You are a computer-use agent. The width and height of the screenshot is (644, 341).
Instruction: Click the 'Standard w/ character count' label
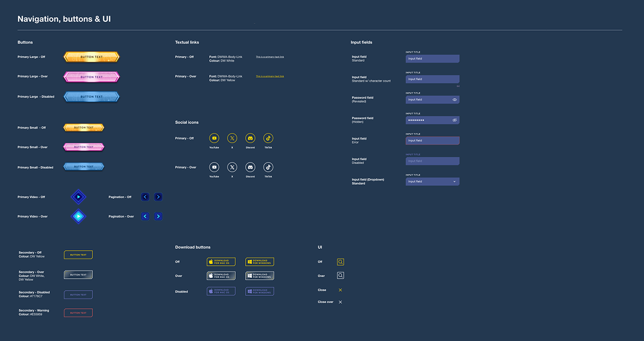click(371, 81)
